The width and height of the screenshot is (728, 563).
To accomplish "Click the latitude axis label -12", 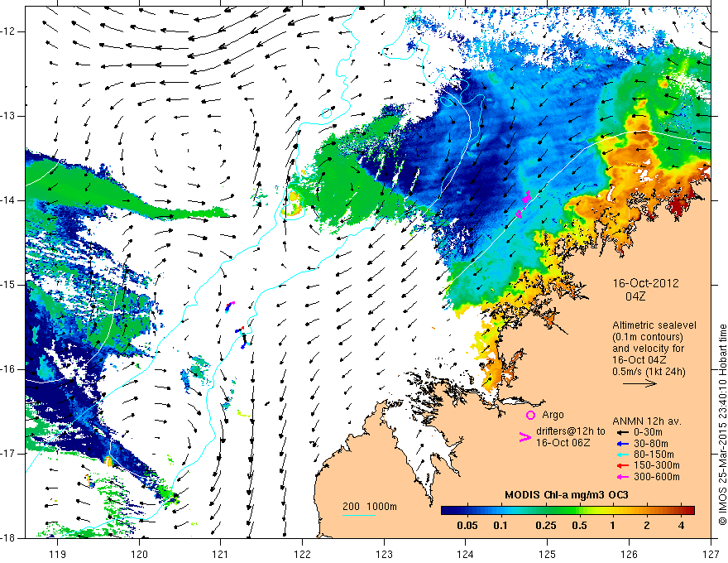I will click(x=8, y=31).
